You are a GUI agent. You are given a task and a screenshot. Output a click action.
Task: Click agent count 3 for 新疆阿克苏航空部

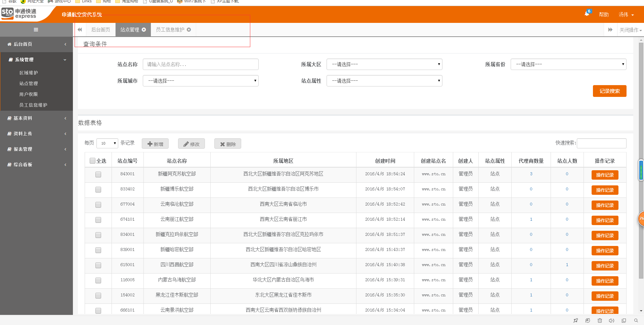coord(531,174)
